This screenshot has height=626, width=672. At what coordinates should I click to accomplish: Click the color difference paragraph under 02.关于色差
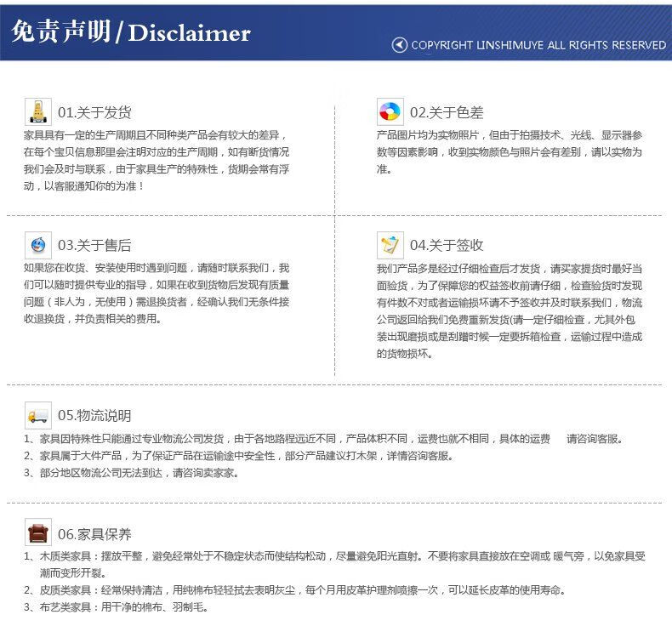[x=509, y=151]
